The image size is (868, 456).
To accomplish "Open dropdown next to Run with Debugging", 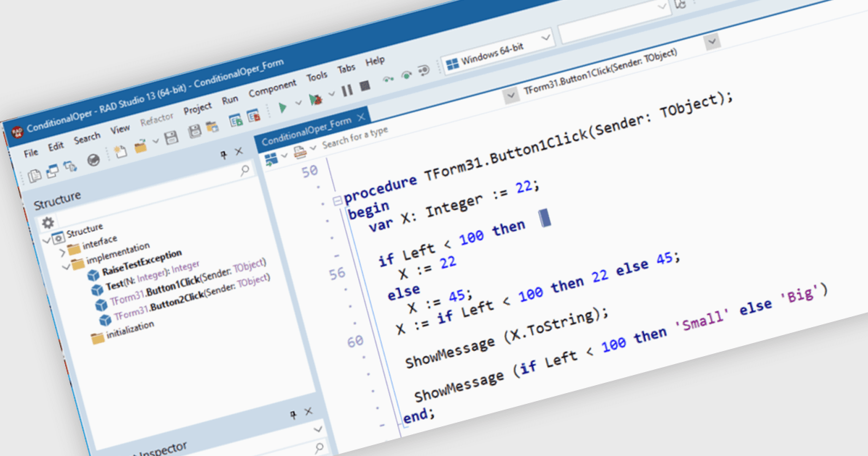I will [x=331, y=94].
